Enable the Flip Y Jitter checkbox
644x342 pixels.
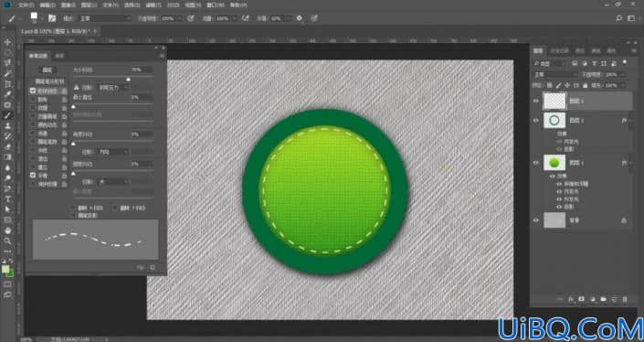point(115,208)
